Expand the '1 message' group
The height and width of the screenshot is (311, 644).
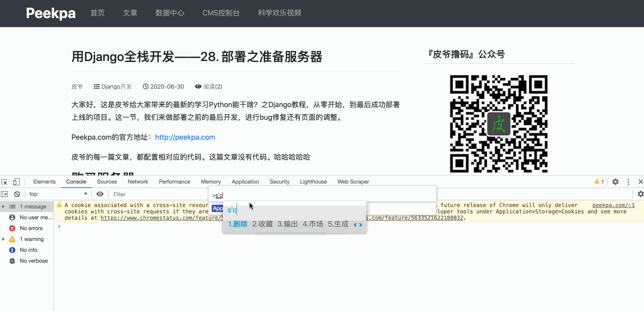click(x=4, y=207)
